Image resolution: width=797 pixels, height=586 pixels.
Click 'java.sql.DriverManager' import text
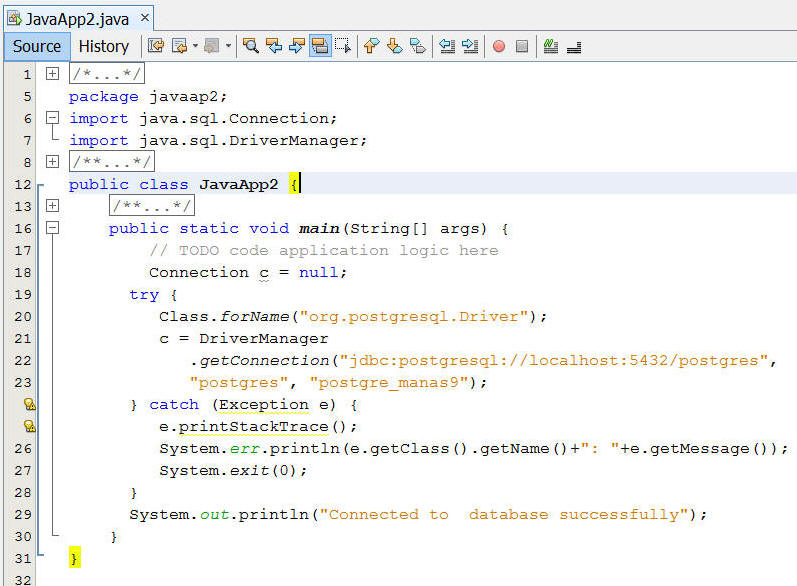tap(249, 140)
